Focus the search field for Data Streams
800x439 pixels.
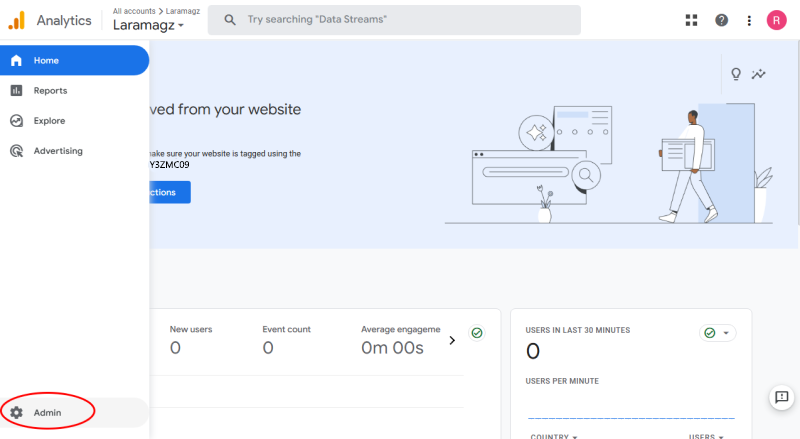point(394,20)
